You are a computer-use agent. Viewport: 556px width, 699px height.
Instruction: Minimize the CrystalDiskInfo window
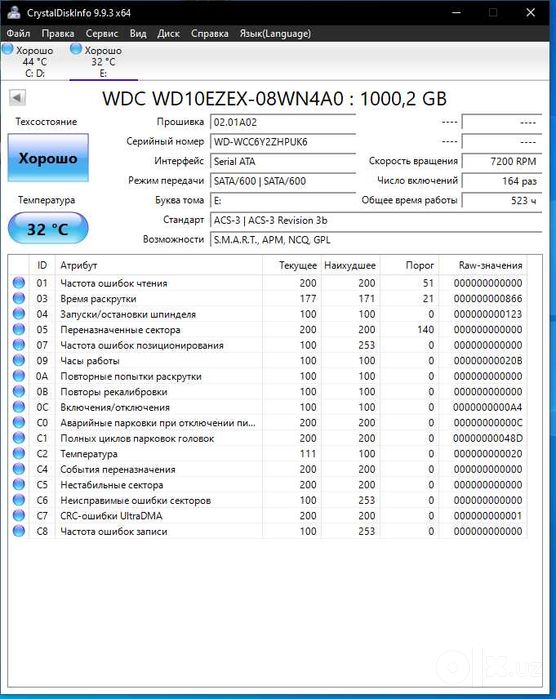pos(456,12)
